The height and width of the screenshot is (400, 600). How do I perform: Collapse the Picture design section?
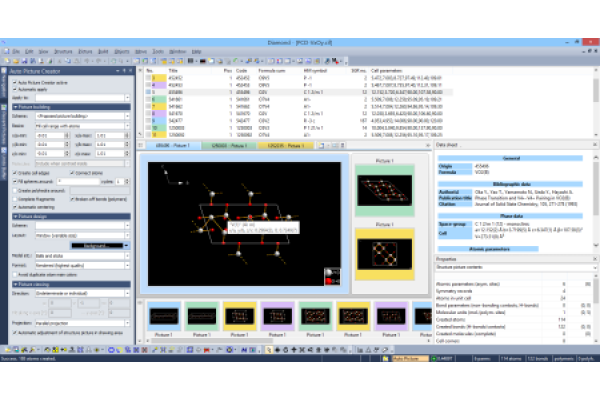[x=71, y=216]
